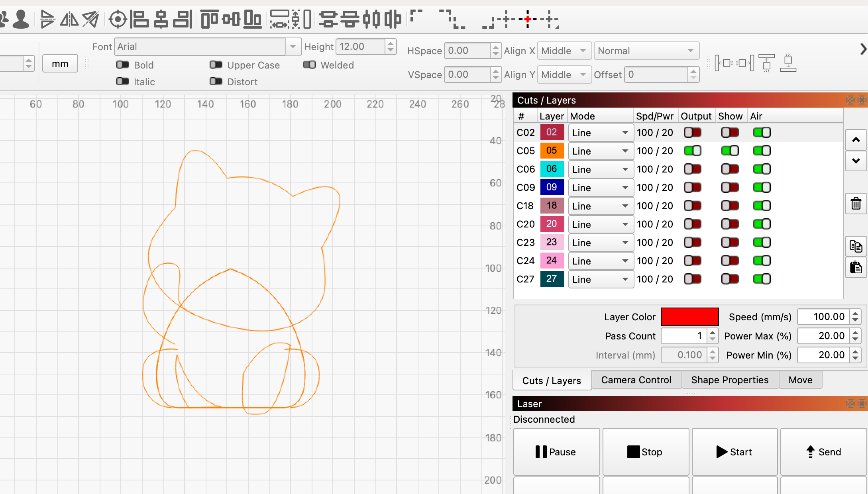Click the dock selection right icon
This screenshot has width=868, height=494.
pyautogui.click(x=745, y=63)
